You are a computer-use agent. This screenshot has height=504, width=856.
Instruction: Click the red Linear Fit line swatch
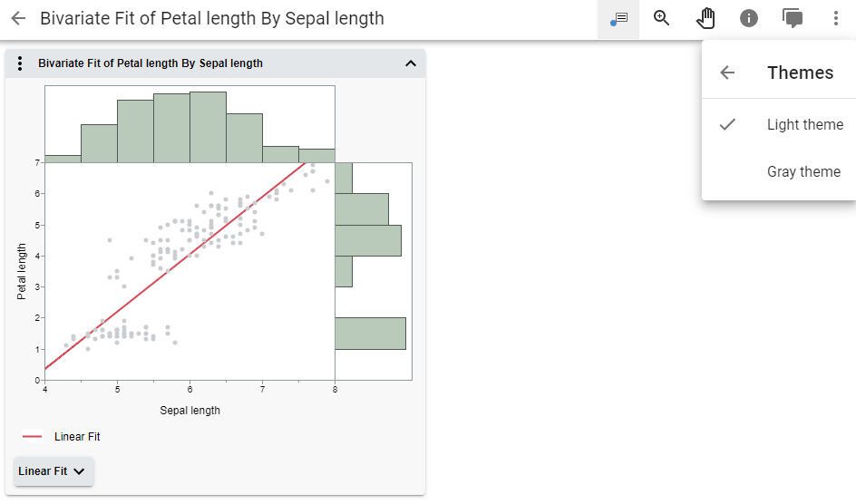[33, 437]
